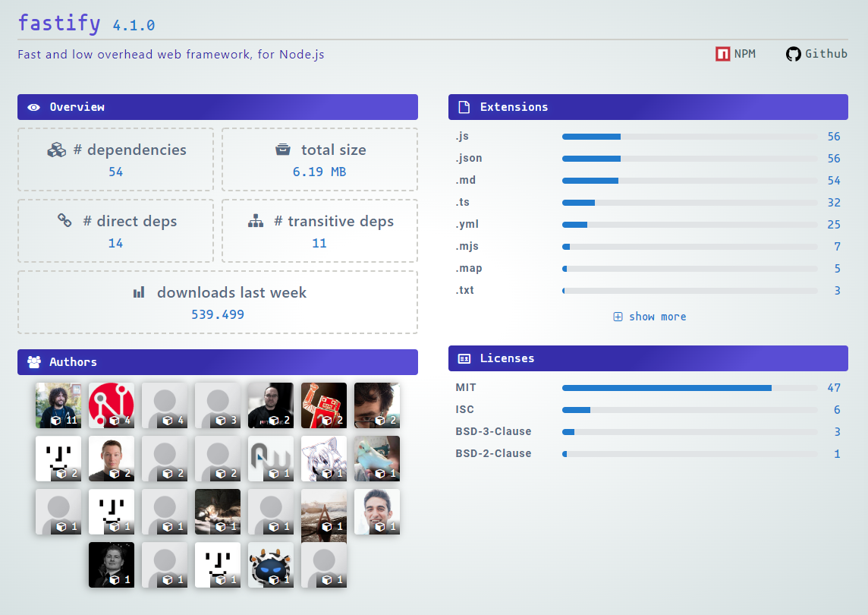Open the Github repository icon
This screenshot has width=868, height=615.
coord(793,54)
